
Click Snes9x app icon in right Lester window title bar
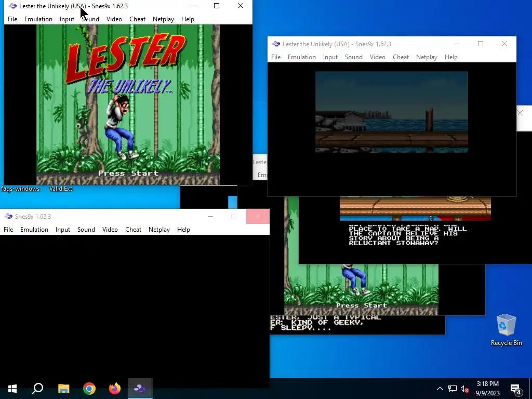pos(276,44)
